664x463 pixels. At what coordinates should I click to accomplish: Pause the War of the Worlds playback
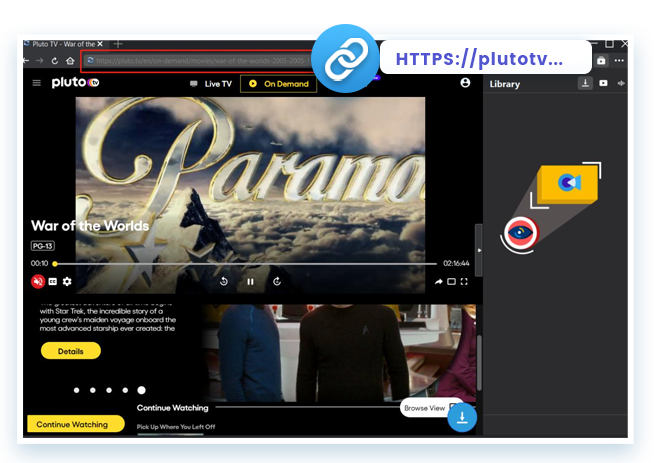pos(250,282)
